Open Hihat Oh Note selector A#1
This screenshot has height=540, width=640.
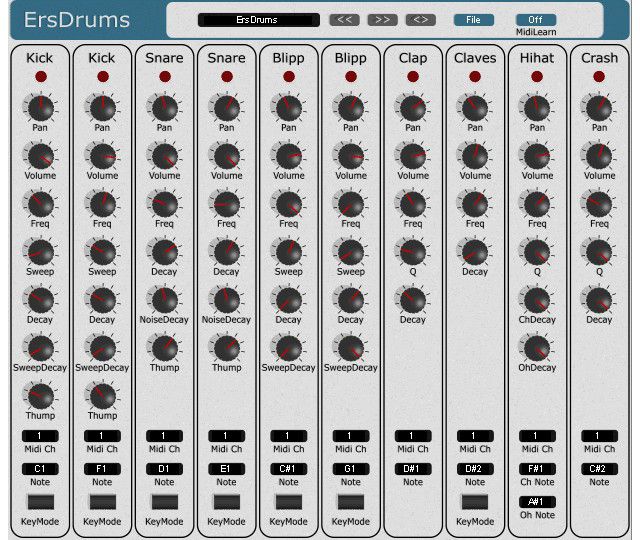coord(537,502)
